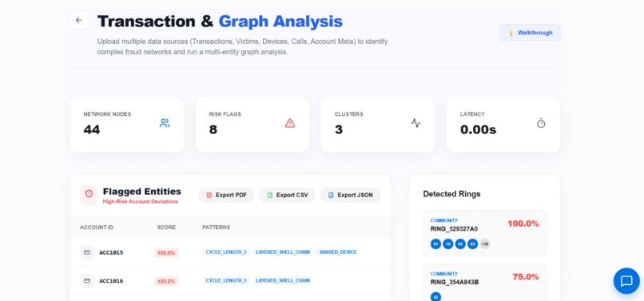Click the card icon beside ACC1015
644x301 pixels.
[x=87, y=252]
